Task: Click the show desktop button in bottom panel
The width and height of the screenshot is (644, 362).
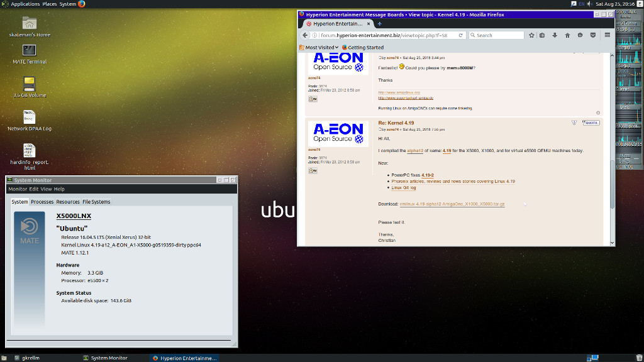Action: [4, 358]
